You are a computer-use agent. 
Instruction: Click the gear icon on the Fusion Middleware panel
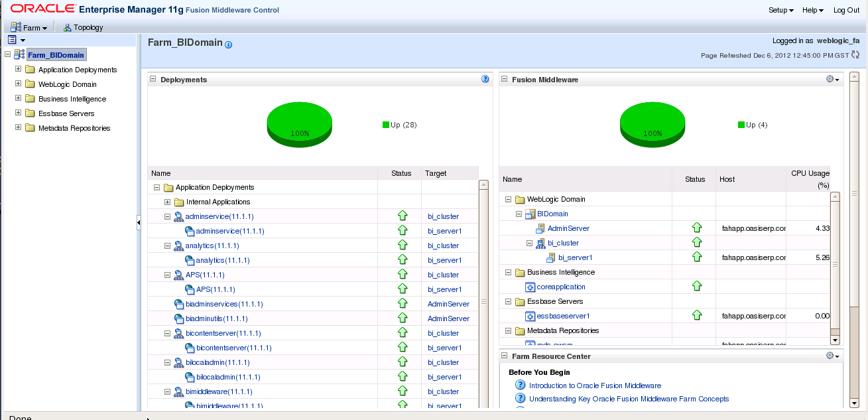(828, 78)
